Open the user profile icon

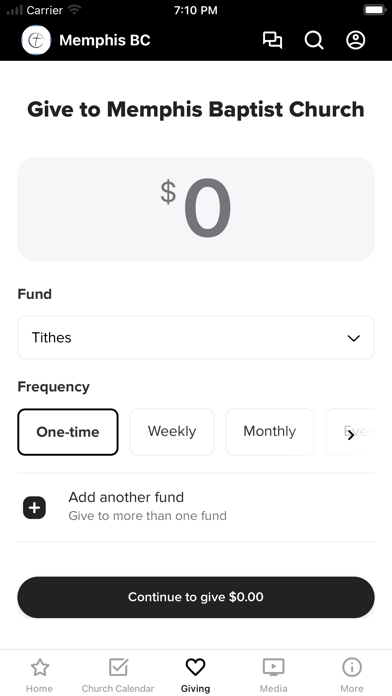[x=356, y=40]
